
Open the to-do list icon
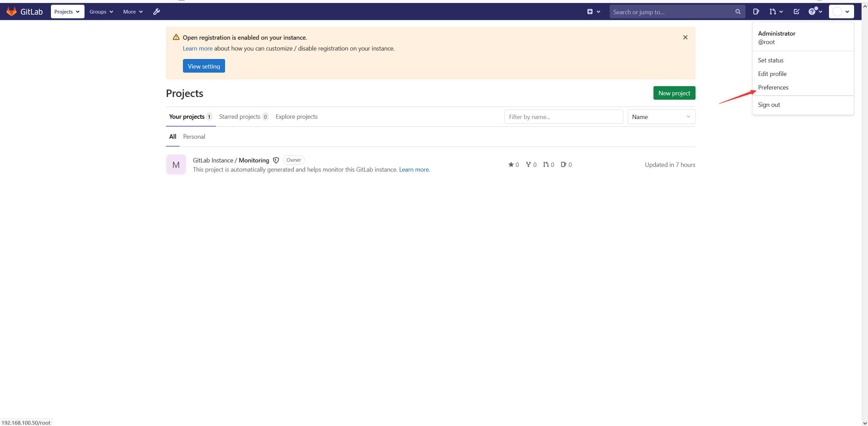[x=796, y=12]
